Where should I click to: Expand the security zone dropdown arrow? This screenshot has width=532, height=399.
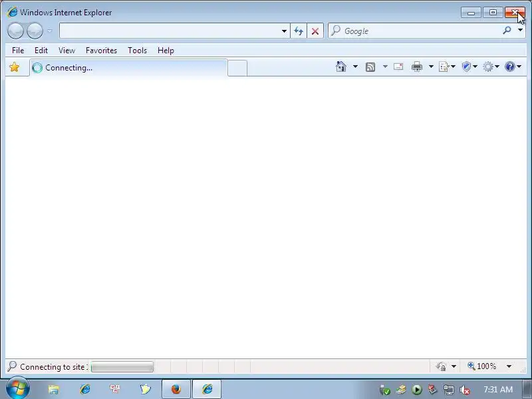point(454,366)
